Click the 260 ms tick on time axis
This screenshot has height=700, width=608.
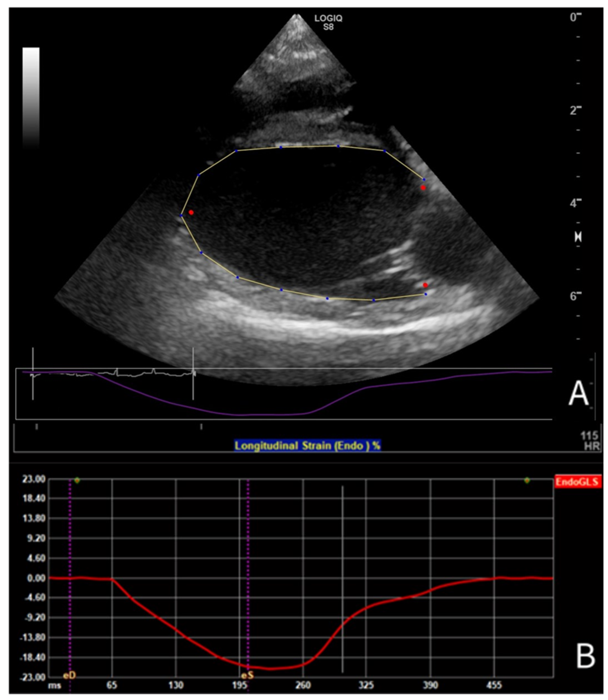[x=303, y=685]
